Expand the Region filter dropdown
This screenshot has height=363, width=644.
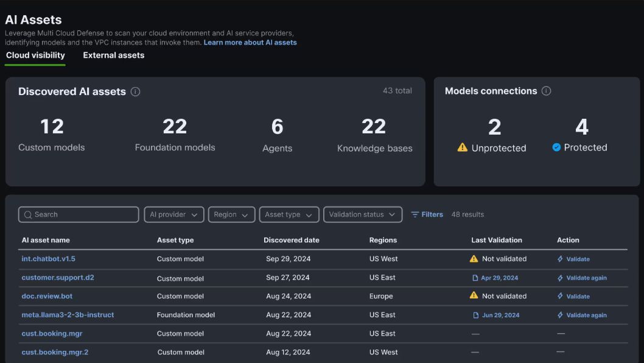231,214
